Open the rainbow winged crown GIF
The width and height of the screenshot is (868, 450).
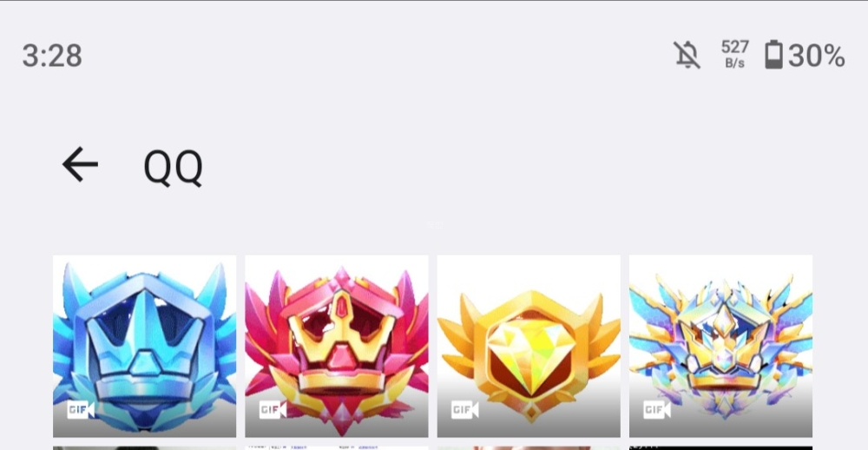click(720, 347)
